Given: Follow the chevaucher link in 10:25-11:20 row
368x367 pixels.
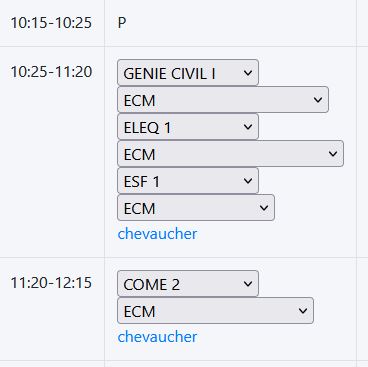Looking at the screenshot, I should pos(157,234).
